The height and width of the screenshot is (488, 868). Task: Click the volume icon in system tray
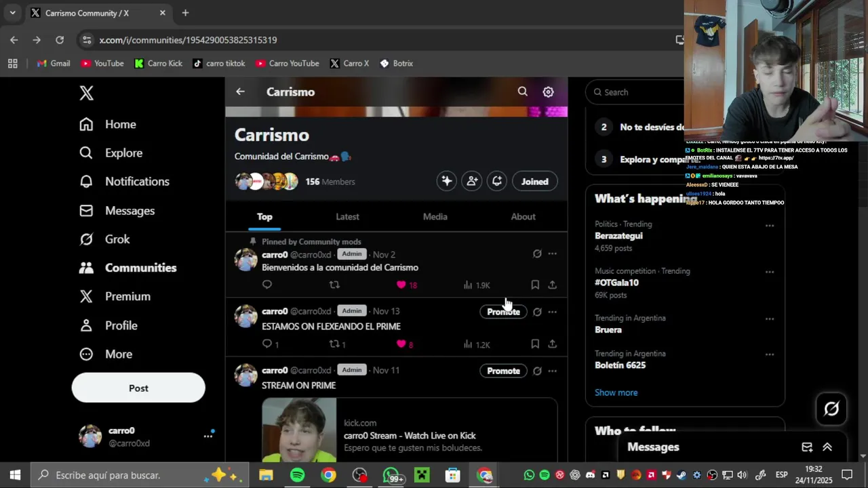coord(742,475)
